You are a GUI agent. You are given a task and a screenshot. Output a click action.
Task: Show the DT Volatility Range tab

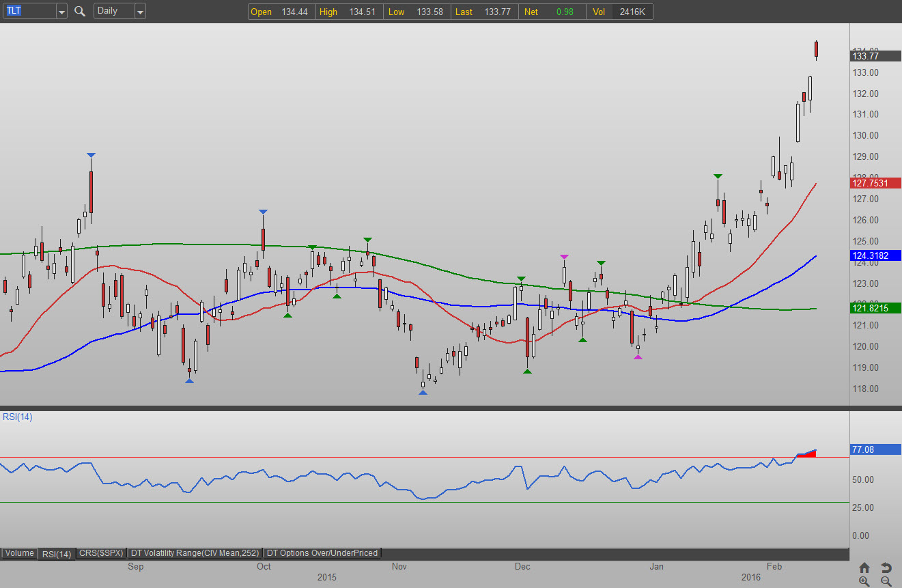pos(195,553)
